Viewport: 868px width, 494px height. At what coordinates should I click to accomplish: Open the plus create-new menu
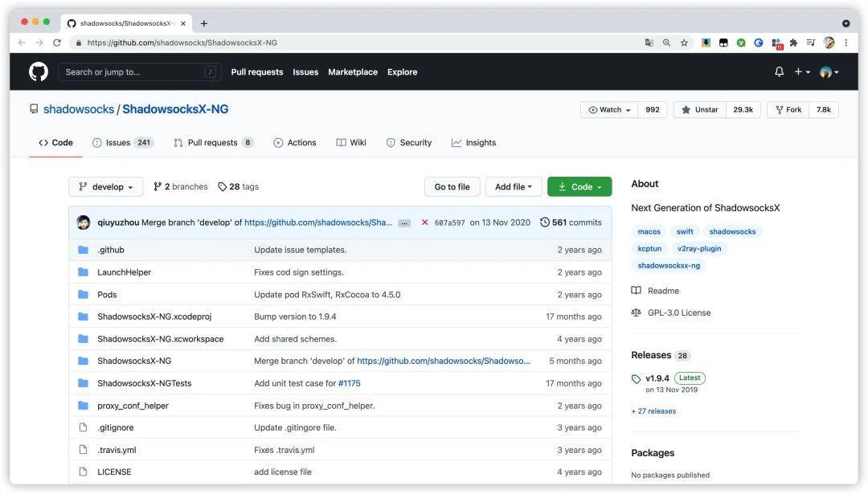[x=802, y=72]
